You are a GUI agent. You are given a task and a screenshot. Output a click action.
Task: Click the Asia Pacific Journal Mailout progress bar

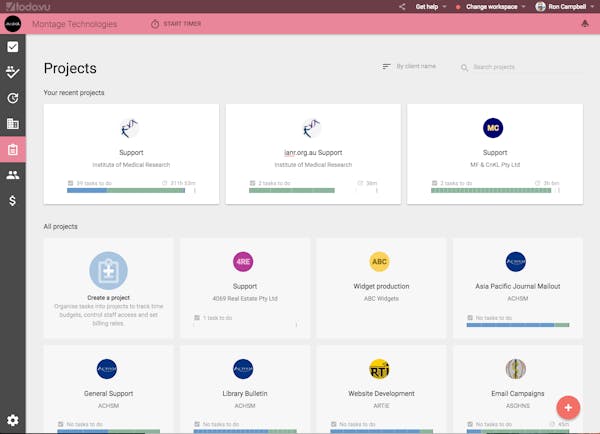[x=518, y=325]
